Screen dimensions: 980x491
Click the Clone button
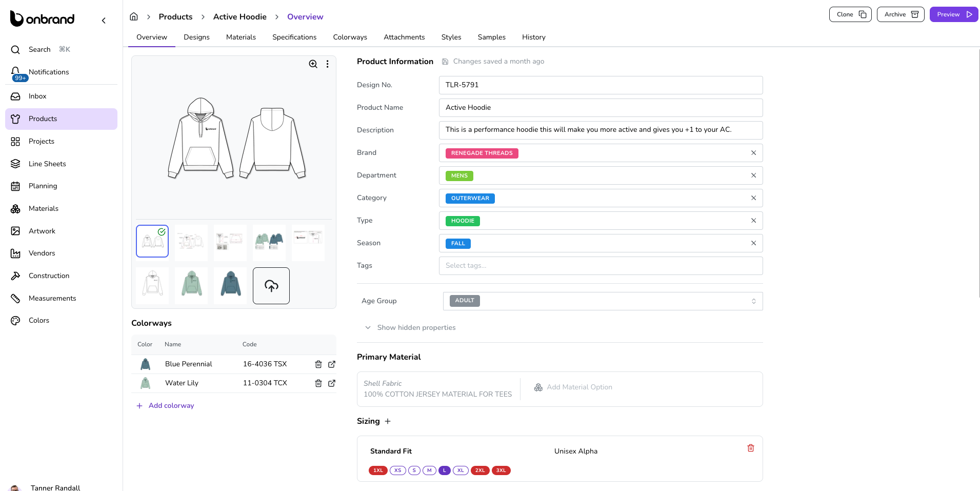(850, 14)
